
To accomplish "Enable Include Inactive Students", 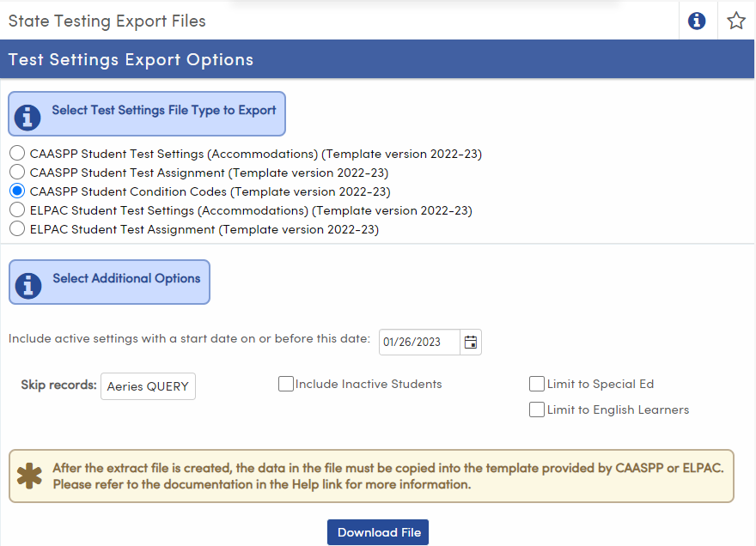I will click(286, 384).
